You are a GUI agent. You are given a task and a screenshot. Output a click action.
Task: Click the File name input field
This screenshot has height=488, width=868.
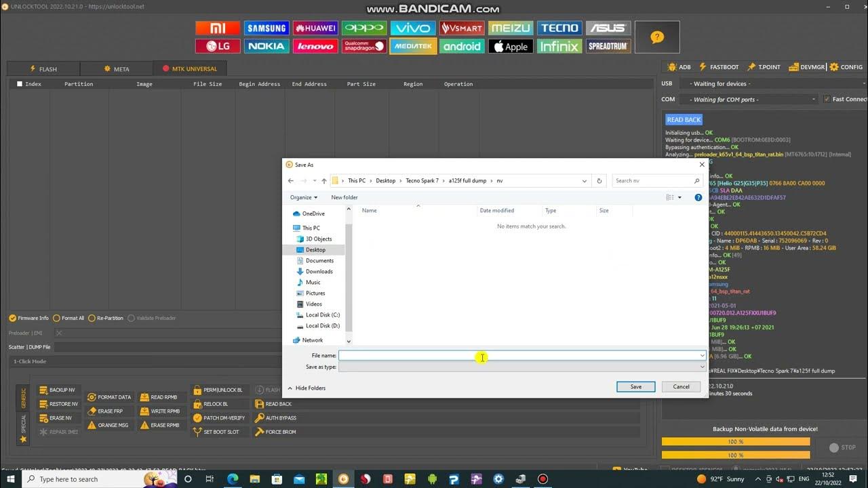point(518,355)
